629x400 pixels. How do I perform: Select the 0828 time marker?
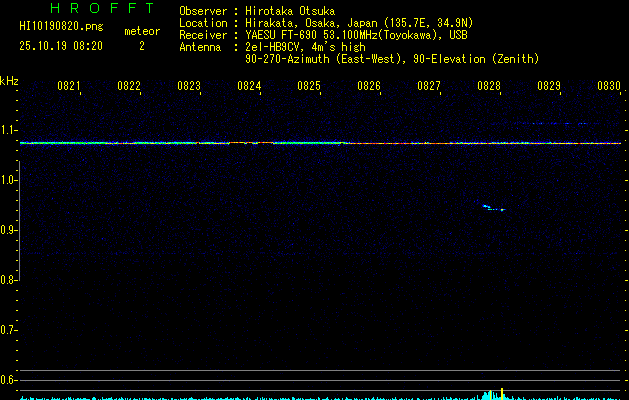click(489, 87)
